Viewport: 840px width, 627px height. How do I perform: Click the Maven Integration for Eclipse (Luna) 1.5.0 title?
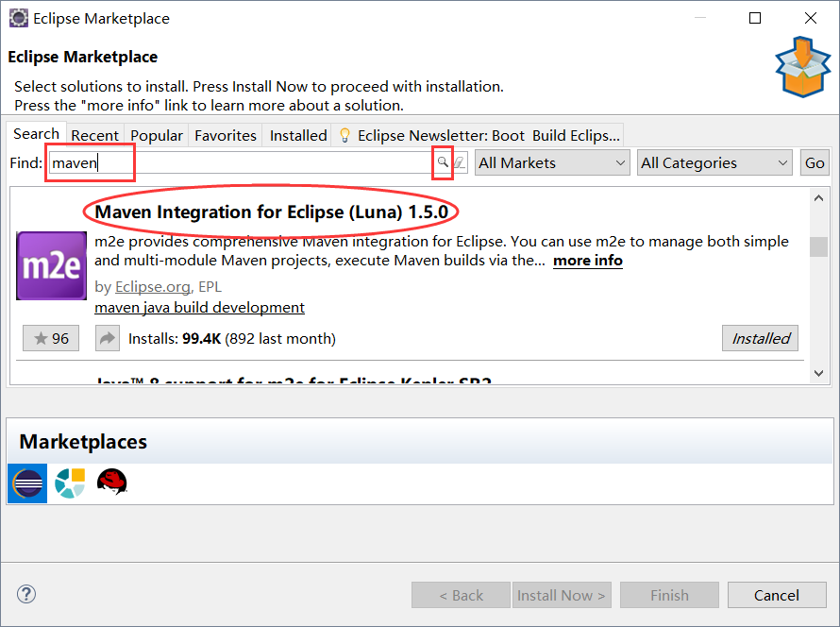pos(271,212)
